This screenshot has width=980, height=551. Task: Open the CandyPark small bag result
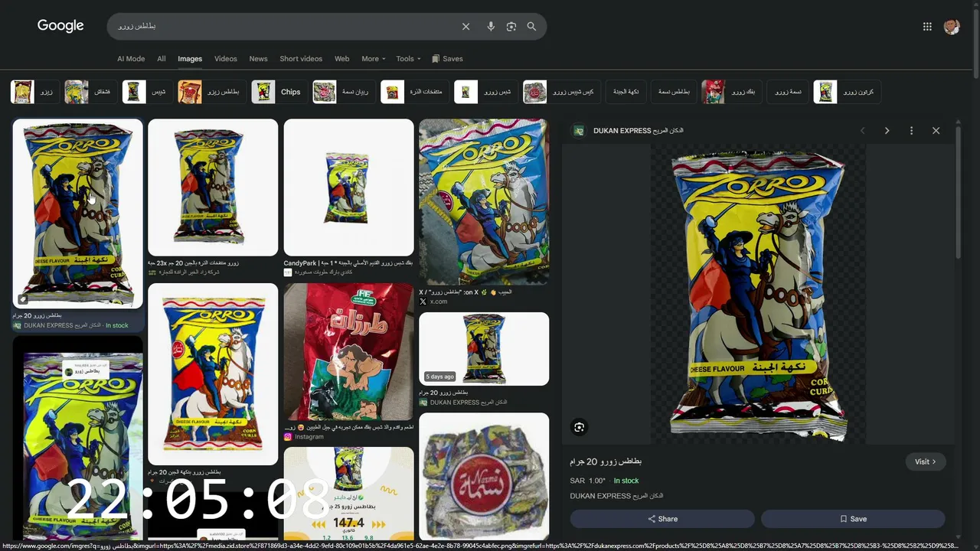pos(348,187)
